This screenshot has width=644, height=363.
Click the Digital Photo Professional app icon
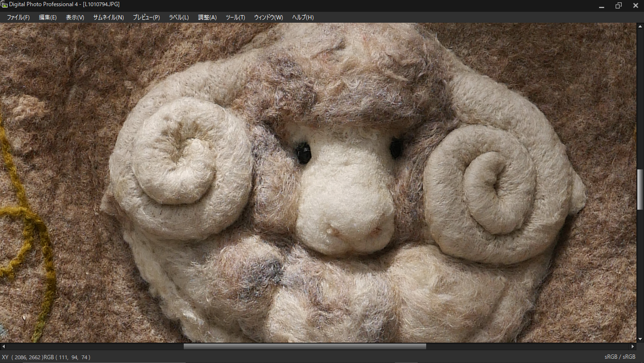coord(5,5)
